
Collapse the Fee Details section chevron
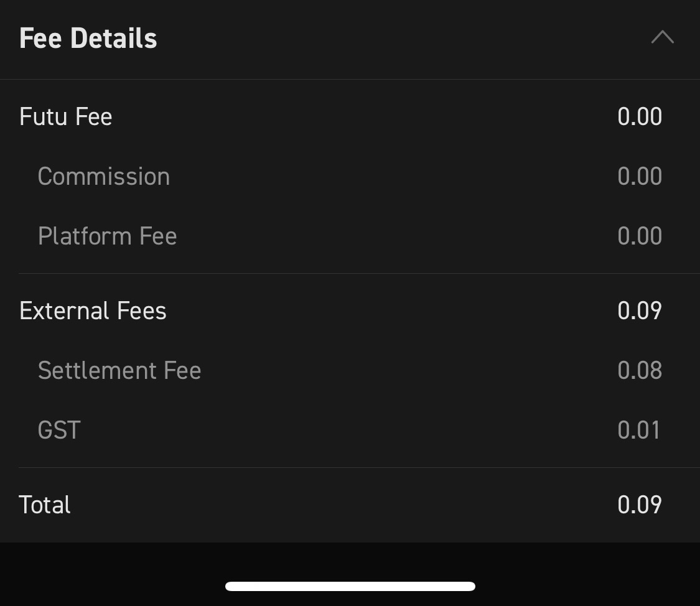pos(662,38)
